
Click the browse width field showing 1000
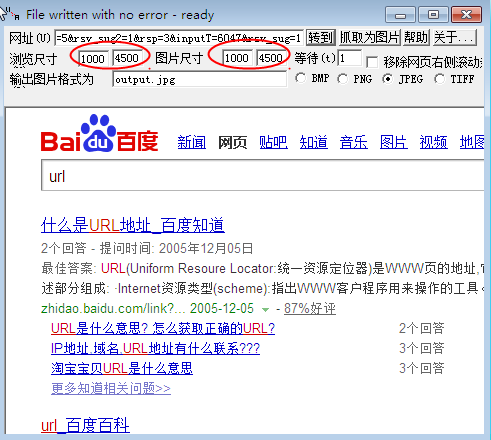93,59
